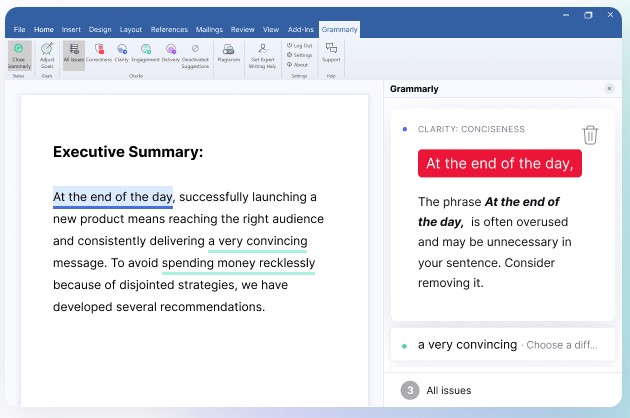The image size is (630, 418).
Task: Dismiss suggestion with the trash icon
Action: click(590, 135)
